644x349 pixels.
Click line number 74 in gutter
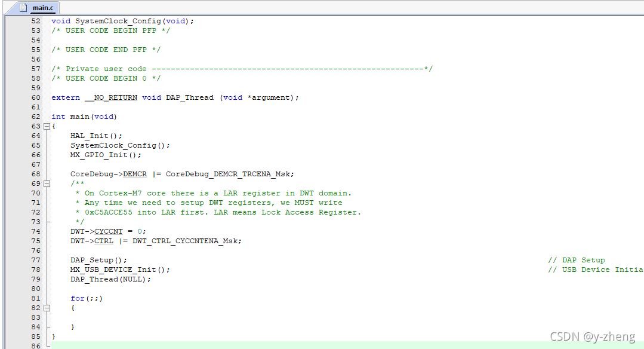36,231
